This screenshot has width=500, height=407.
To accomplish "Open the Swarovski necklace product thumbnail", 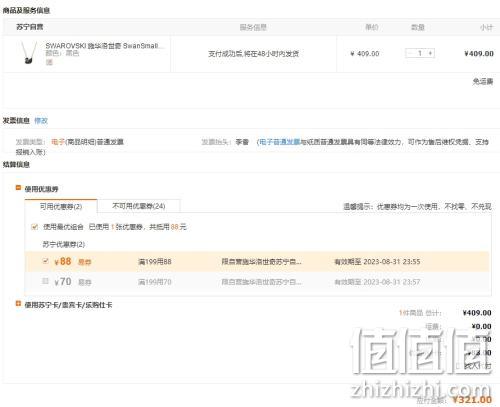I will click(28, 52).
